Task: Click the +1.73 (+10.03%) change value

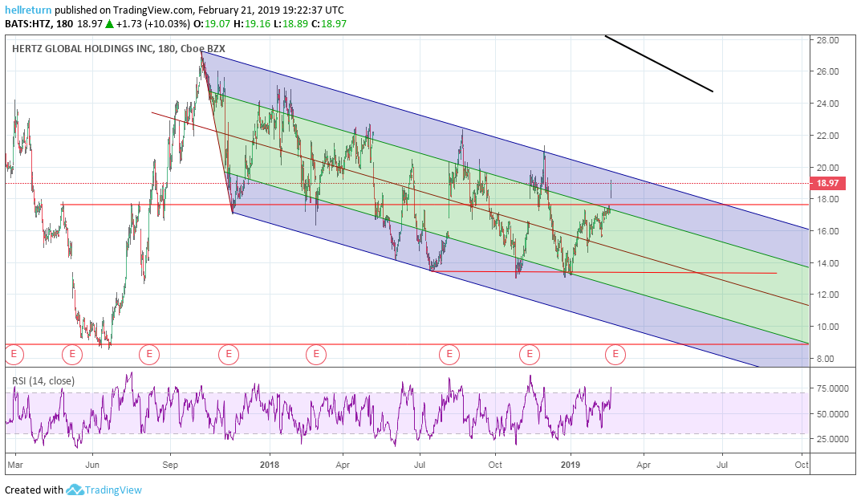Action: coord(153,23)
